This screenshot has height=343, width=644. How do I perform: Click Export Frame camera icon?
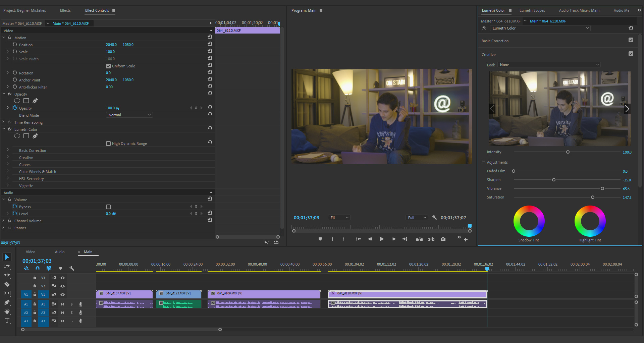(x=443, y=239)
